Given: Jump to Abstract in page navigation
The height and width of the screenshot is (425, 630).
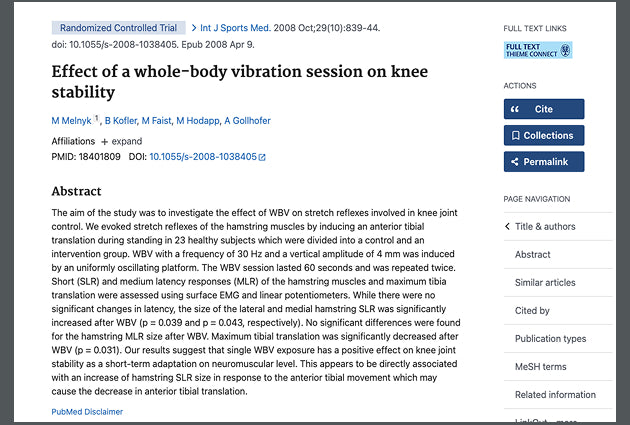Looking at the screenshot, I should click(533, 255).
